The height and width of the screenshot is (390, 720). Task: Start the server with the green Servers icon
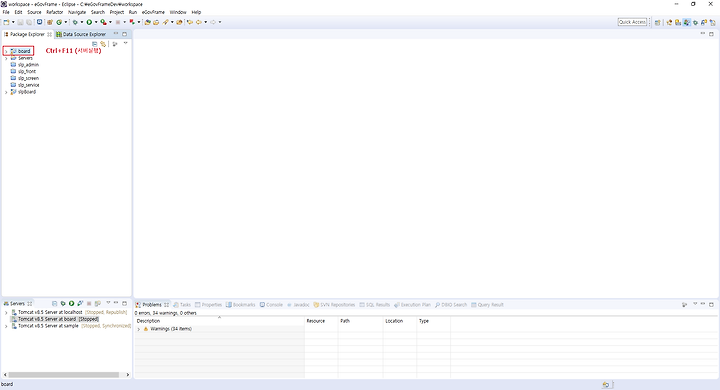coord(71,304)
